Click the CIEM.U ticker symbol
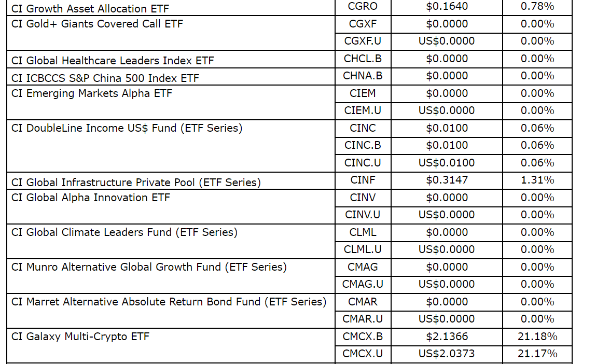The width and height of the screenshot is (596, 364). (363, 111)
